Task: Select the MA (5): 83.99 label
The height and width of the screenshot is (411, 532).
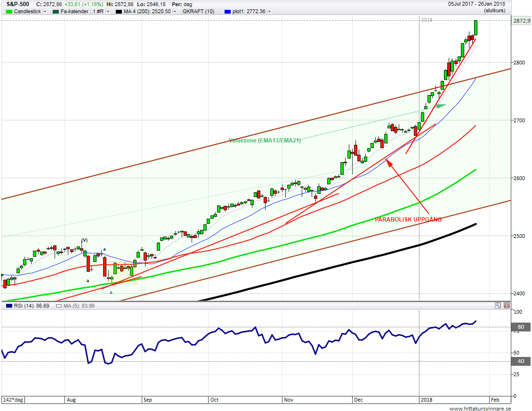Action: click(79, 306)
